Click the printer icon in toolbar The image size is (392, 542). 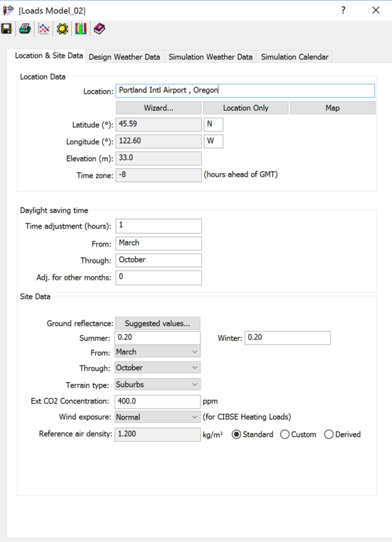[x=25, y=28]
